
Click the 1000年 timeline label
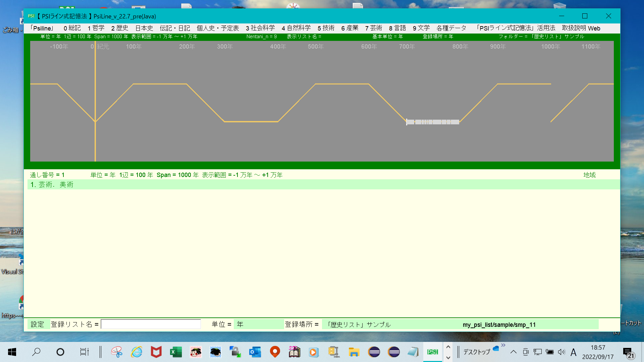coord(550,47)
